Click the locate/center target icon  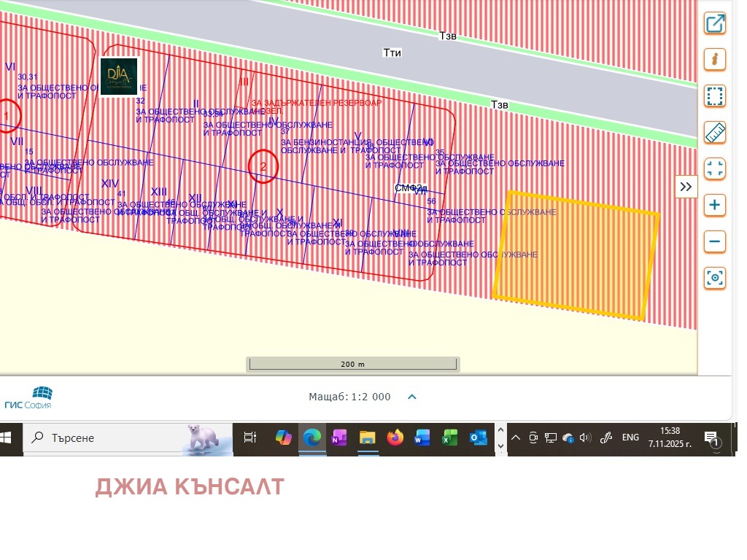click(x=715, y=278)
